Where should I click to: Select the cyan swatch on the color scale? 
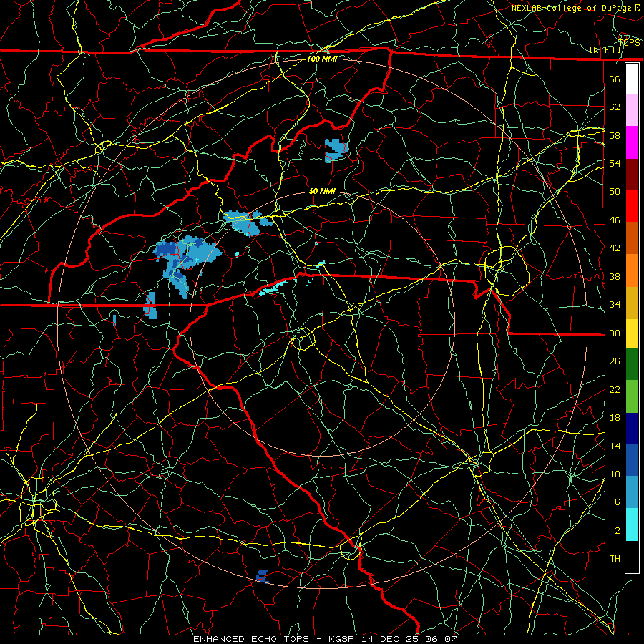(x=632, y=525)
